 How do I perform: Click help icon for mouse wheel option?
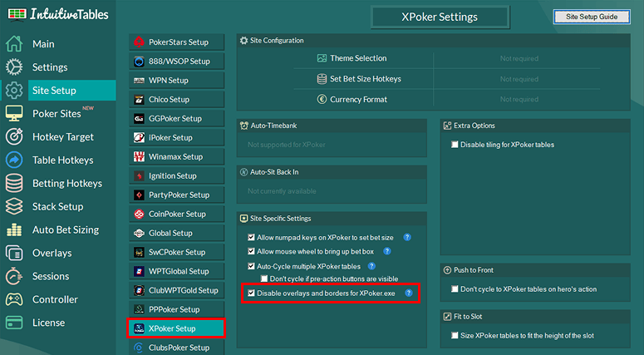pos(387,251)
